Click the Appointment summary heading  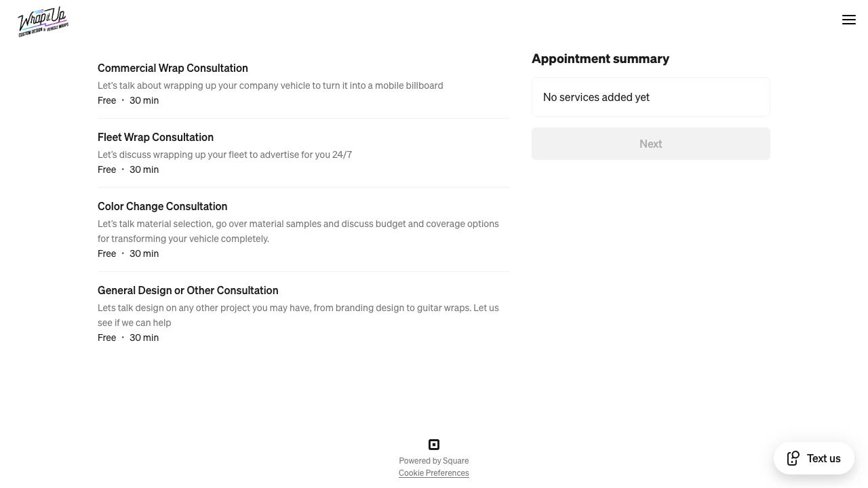pyautogui.click(x=600, y=59)
